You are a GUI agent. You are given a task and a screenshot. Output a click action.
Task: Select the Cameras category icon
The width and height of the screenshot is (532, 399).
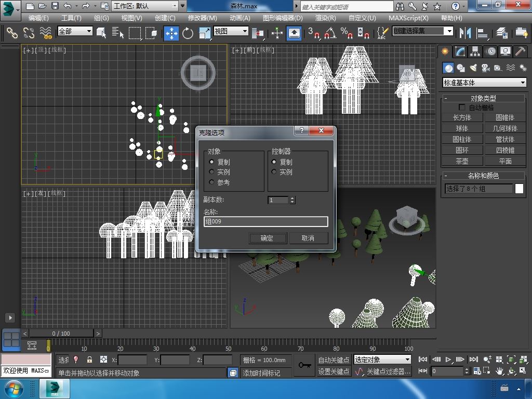[x=485, y=68]
